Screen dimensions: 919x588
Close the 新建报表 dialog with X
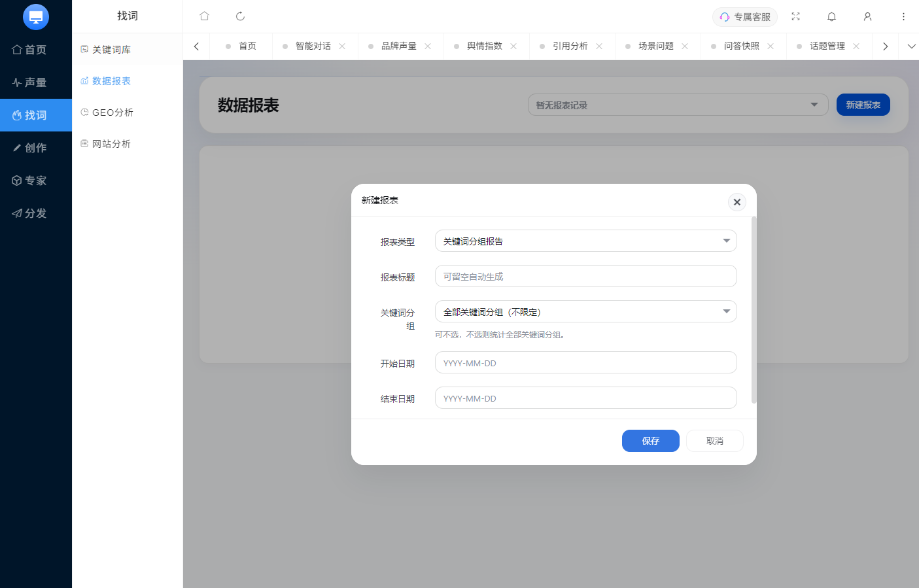click(737, 202)
